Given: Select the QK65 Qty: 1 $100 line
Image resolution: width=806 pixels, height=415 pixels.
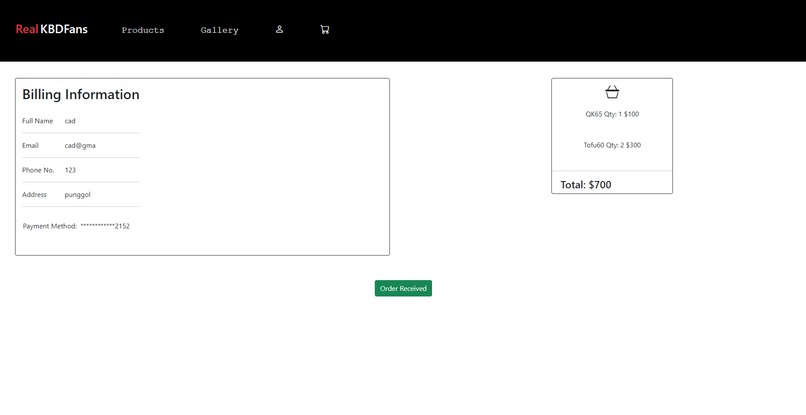Looking at the screenshot, I should [x=612, y=114].
